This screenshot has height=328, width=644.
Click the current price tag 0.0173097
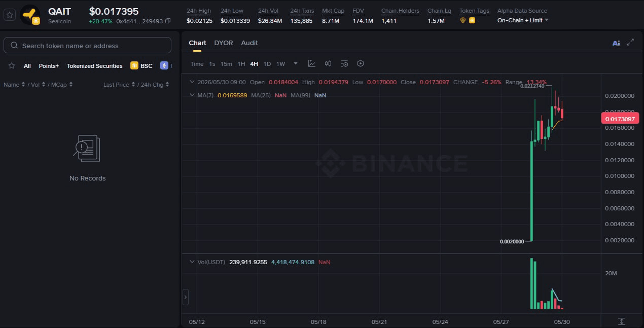[x=620, y=119]
